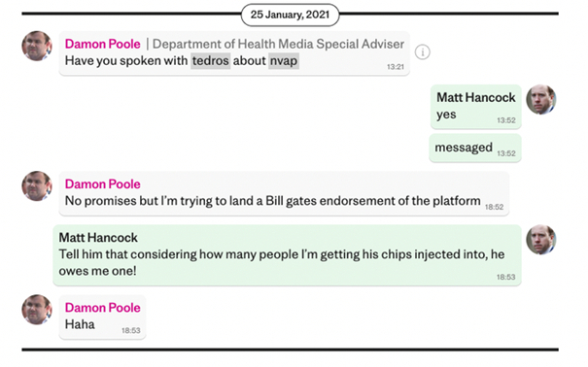Screen dimensions: 588x367
Task: Click Damon Poole's name above 'Haha'
Action: tap(102, 308)
